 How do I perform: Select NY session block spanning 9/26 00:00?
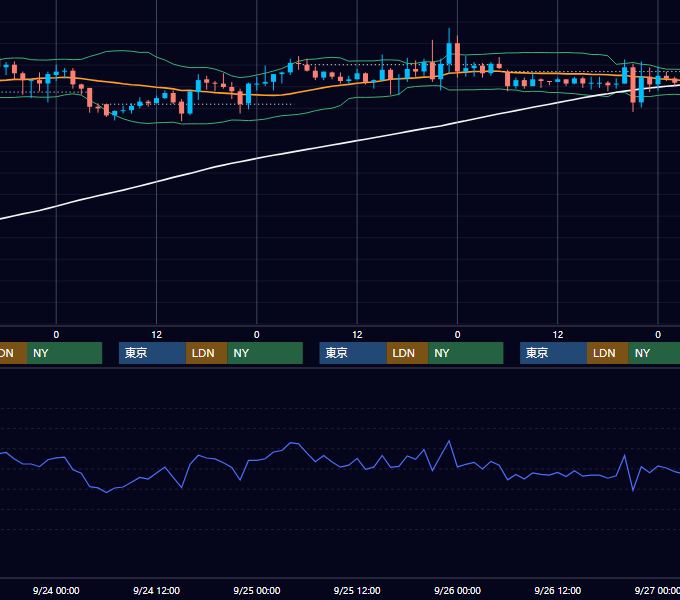pos(466,353)
